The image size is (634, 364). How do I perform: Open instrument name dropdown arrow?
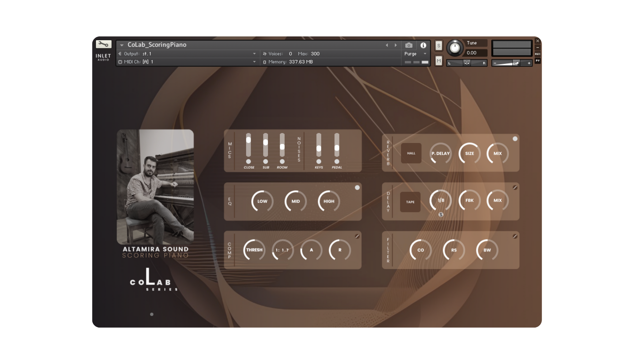tap(122, 45)
